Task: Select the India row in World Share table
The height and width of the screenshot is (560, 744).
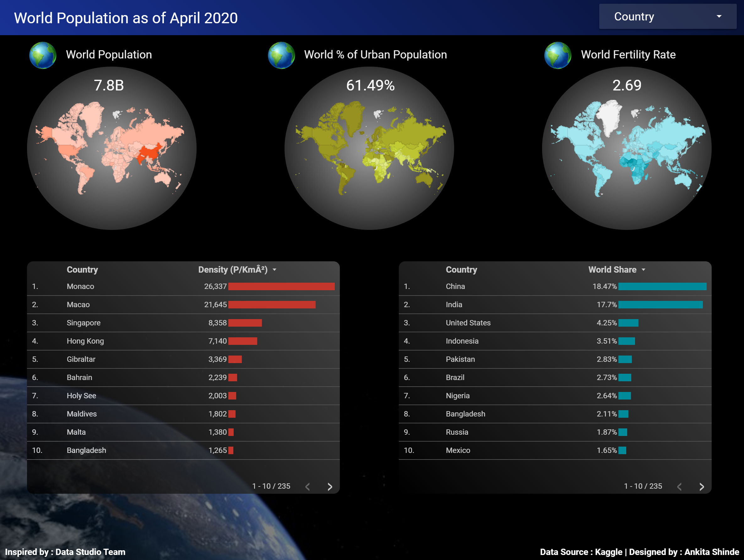Action: [x=454, y=305]
